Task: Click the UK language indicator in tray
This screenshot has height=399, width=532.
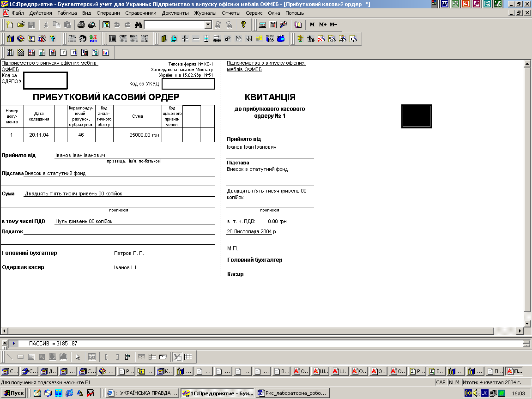Action: point(484,393)
